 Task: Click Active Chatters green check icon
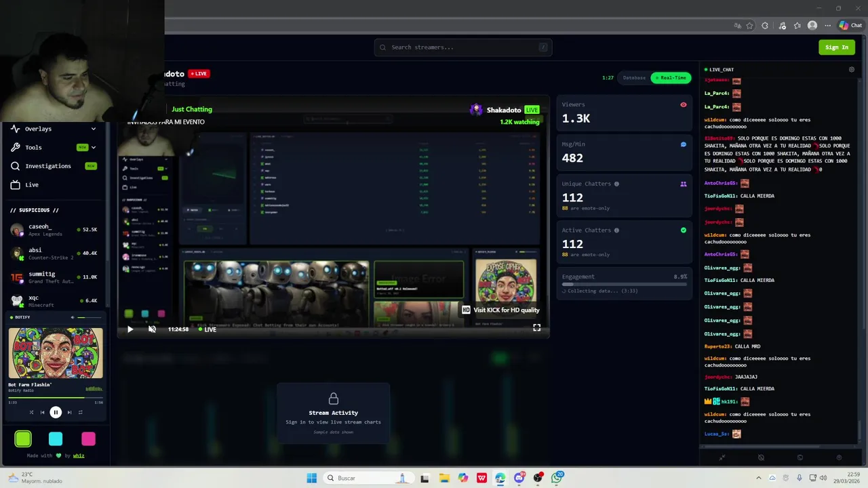point(684,230)
